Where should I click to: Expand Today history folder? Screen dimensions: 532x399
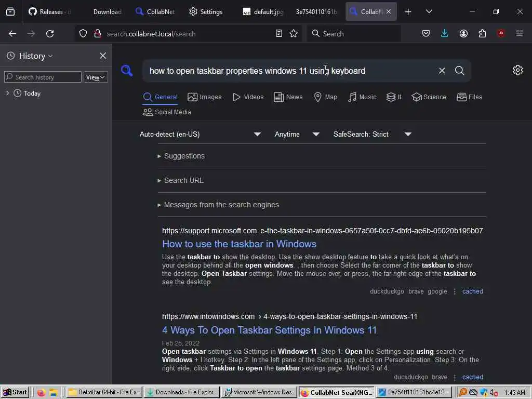point(7,93)
